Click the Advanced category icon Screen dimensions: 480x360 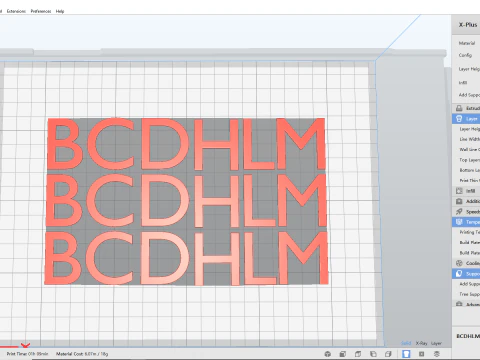pyautogui.click(x=459, y=304)
